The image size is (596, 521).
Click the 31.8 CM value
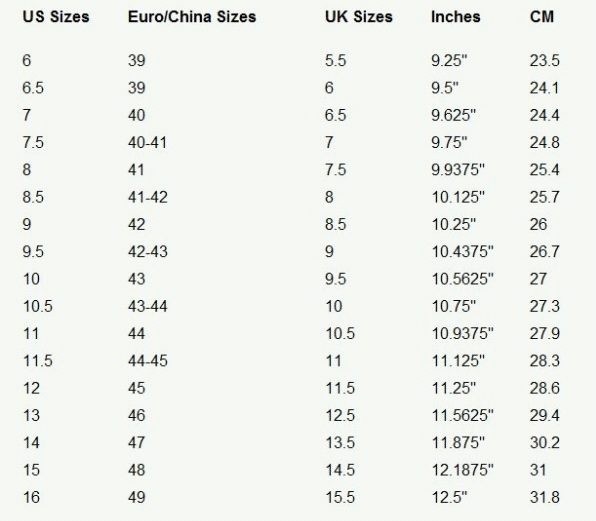pos(545,497)
